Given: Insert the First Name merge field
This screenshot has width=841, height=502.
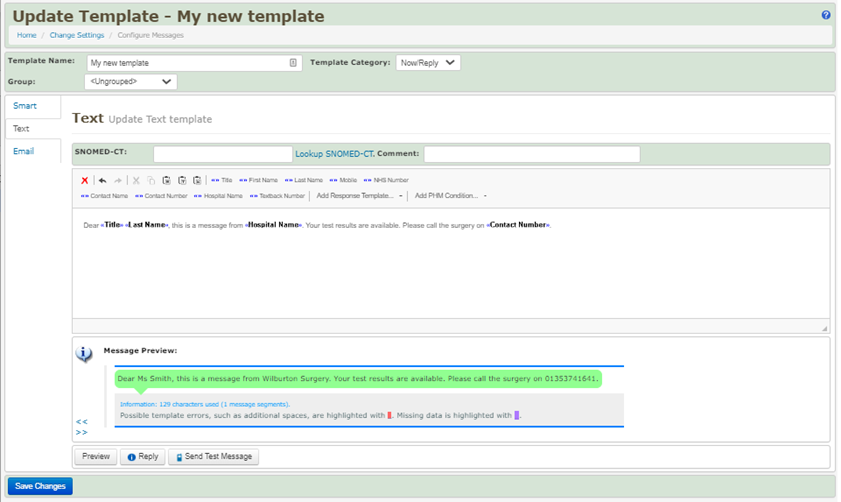Looking at the screenshot, I should tap(258, 181).
